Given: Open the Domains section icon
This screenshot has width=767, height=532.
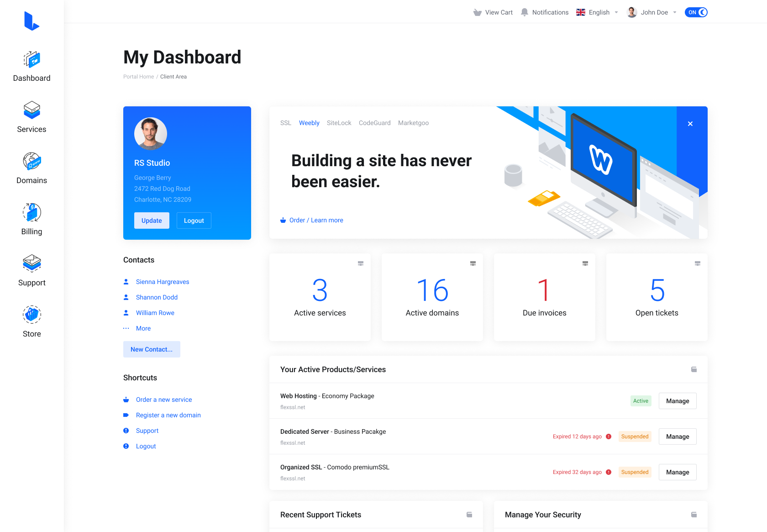Looking at the screenshot, I should (32, 162).
